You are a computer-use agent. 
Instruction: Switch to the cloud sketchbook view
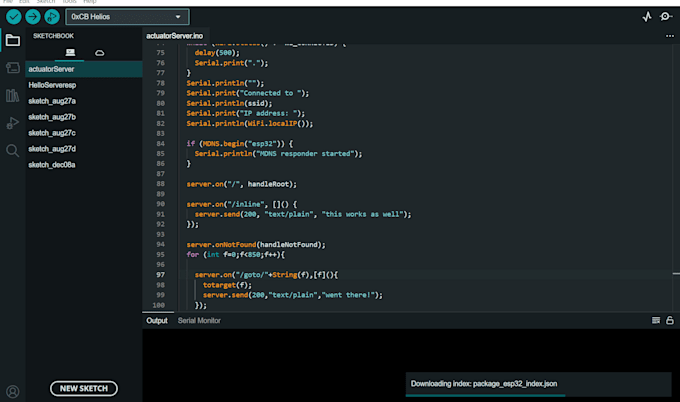(x=100, y=52)
